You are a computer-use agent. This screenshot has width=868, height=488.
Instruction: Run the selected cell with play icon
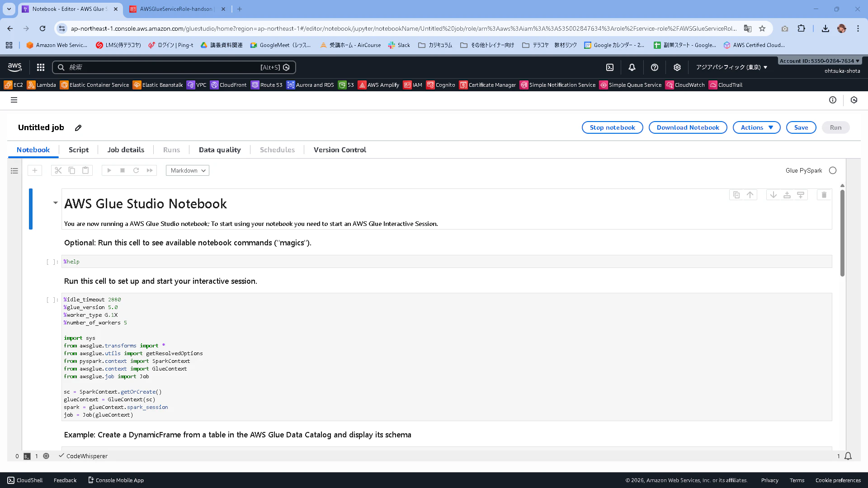click(109, 170)
